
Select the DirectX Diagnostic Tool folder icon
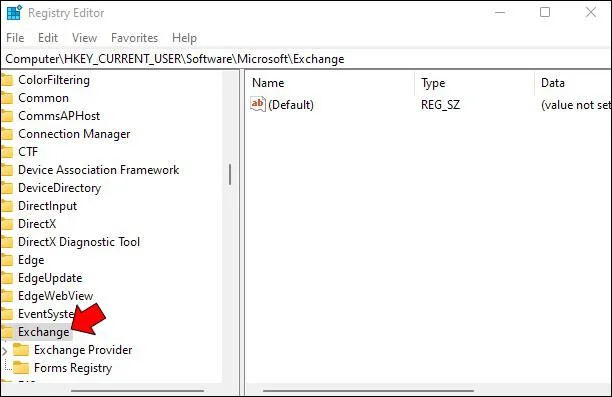[7, 242]
